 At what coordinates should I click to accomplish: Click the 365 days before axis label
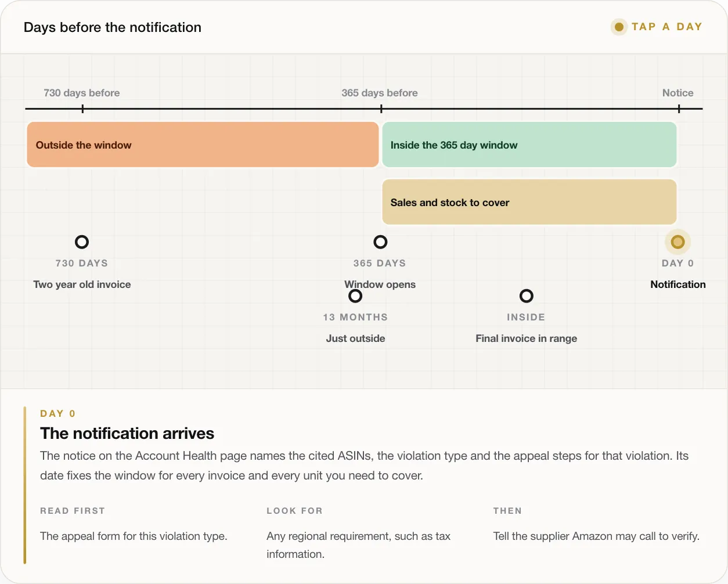[x=380, y=93]
